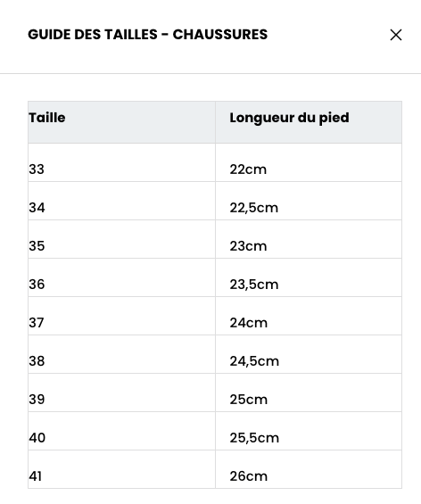Screen dimensions: 421x504
Task: Click the 23,5cm length value
Action: pyautogui.click(x=254, y=285)
